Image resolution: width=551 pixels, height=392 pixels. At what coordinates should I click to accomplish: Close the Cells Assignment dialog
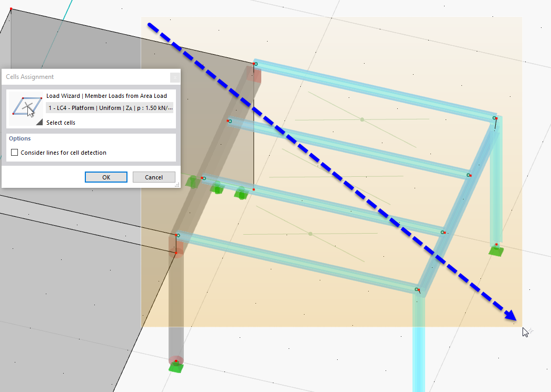(174, 77)
